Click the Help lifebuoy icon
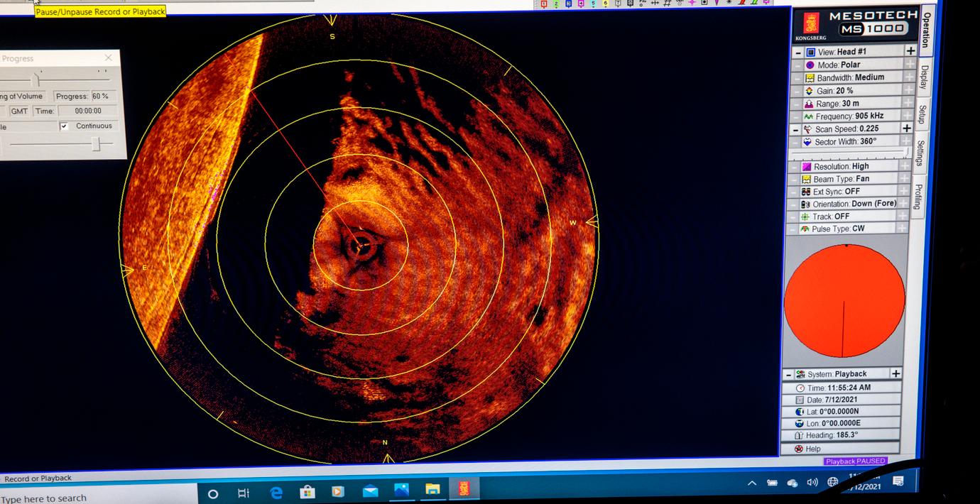980x504 pixels. [798, 449]
